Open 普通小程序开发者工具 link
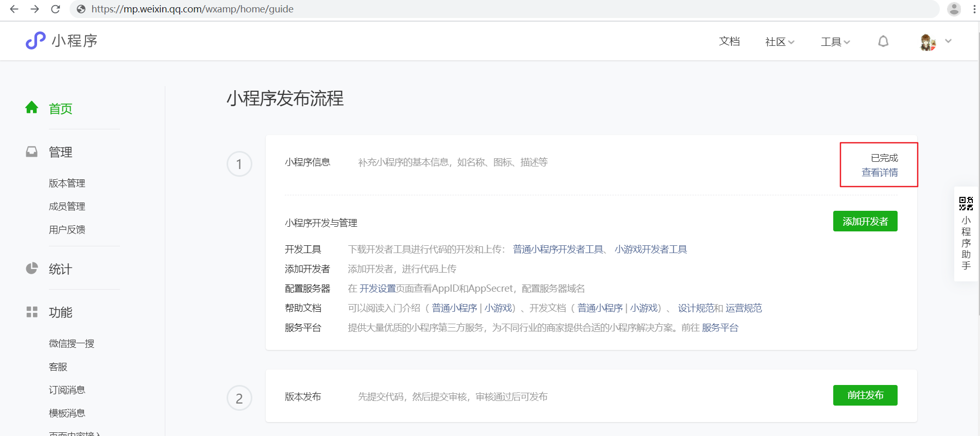Screen dimensions: 980x436 click(x=558, y=249)
